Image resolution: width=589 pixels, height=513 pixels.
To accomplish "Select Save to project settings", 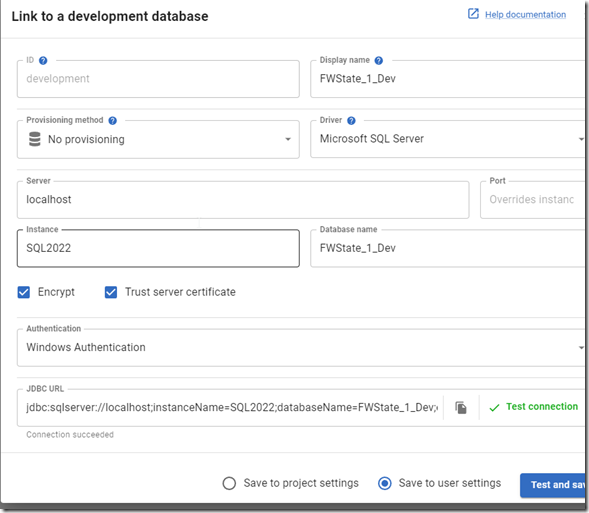I will coord(229,483).
